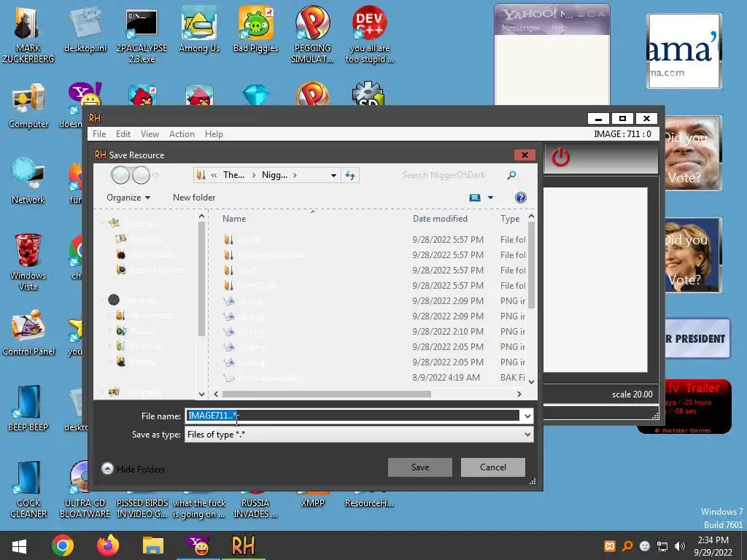Go back with the dialog's Back button
The image size is (747, 560).
[x=120, y=175]
